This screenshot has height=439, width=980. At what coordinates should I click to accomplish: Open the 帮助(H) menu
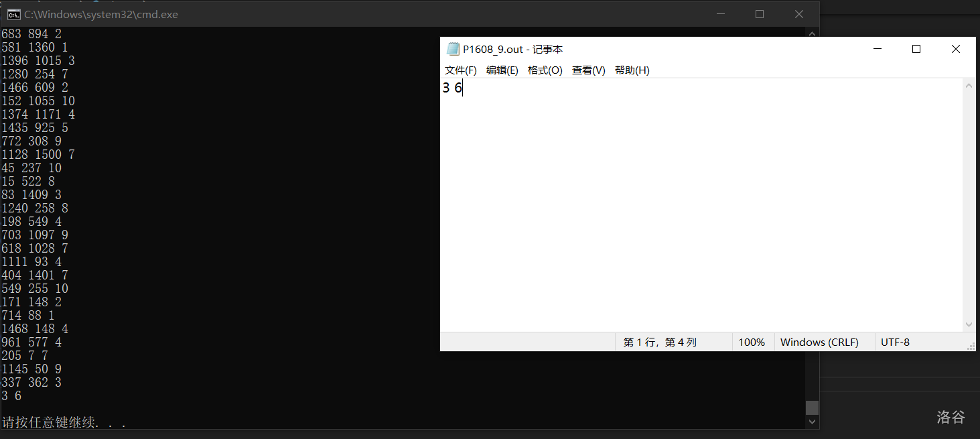632,70
